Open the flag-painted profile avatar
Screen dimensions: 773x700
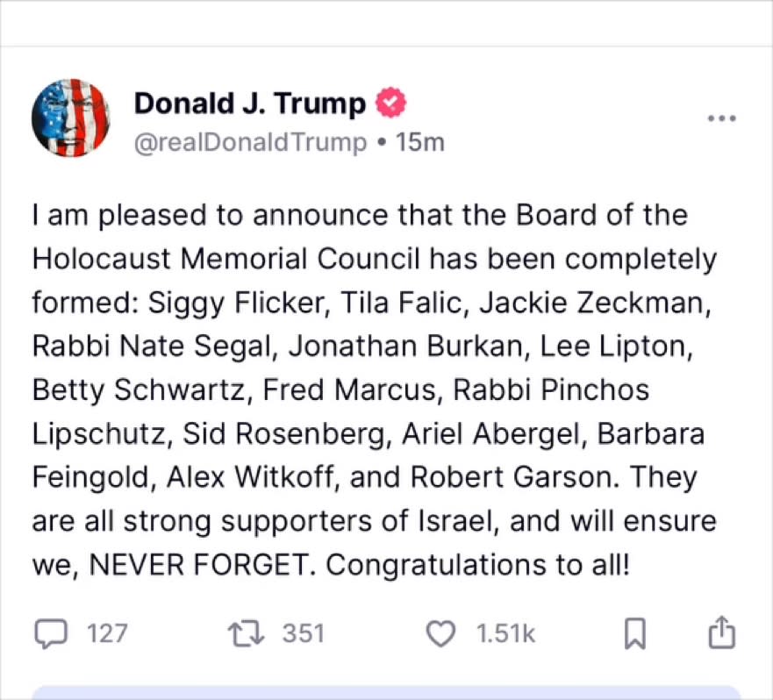coord(70,118)
